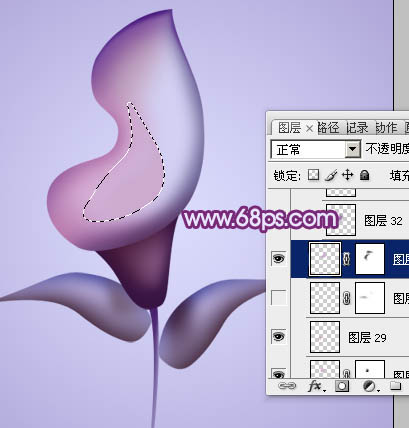Toggle mask link on the selected layer
The image size is (409, 428).
pyautogui.click(x=347, y=258)
